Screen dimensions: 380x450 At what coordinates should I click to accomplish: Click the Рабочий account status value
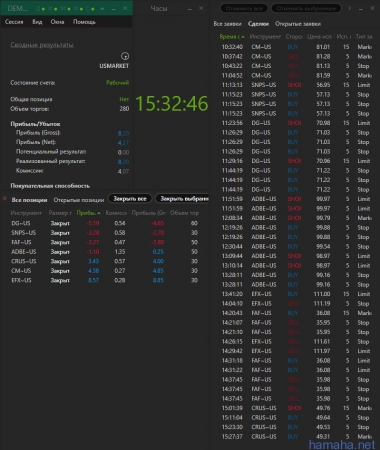117,83
